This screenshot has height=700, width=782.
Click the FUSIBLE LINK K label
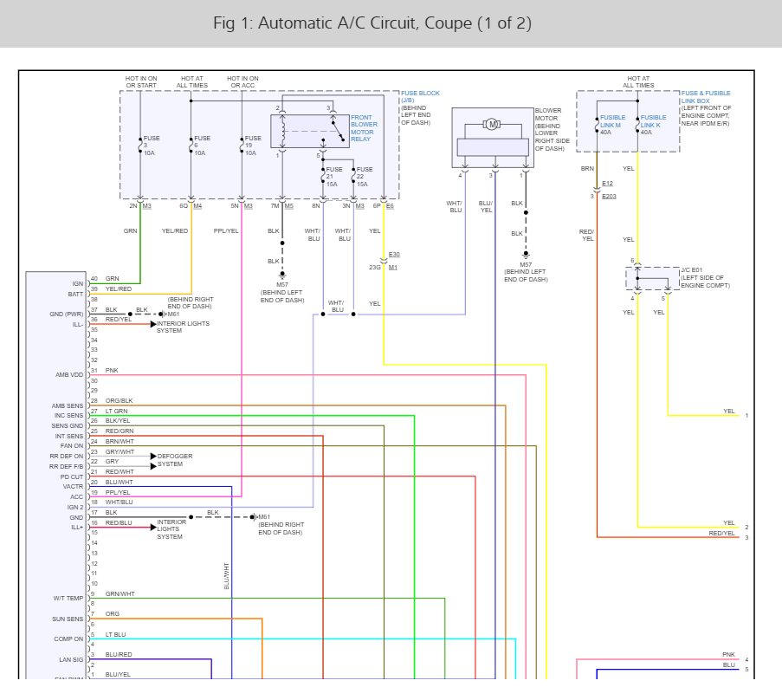pyautogui.click(x=653, y=121)
